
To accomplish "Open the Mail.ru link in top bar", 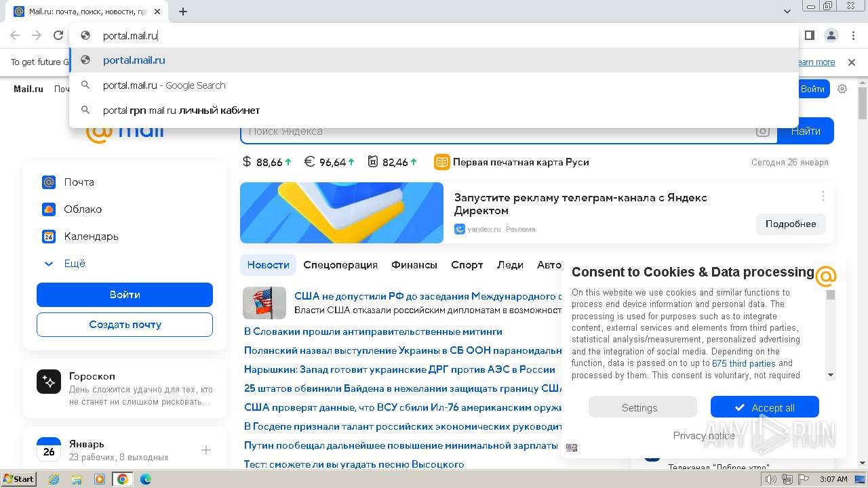I will (28, 89).
